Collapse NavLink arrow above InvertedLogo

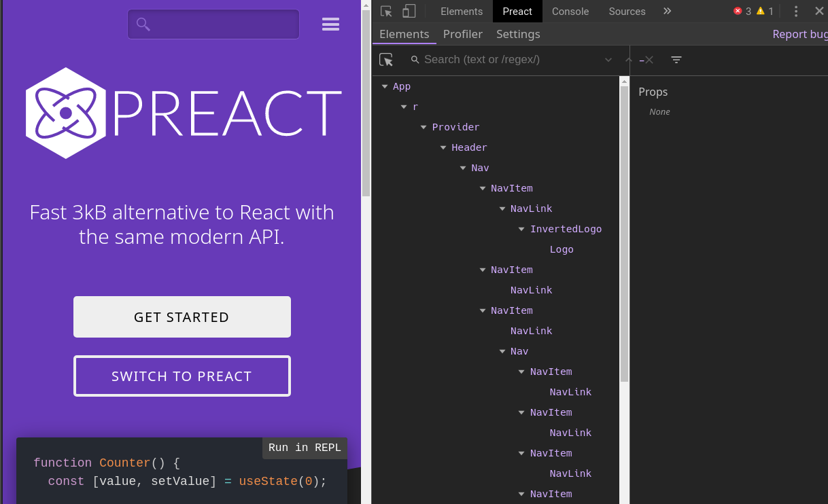(x=502, y=209)
